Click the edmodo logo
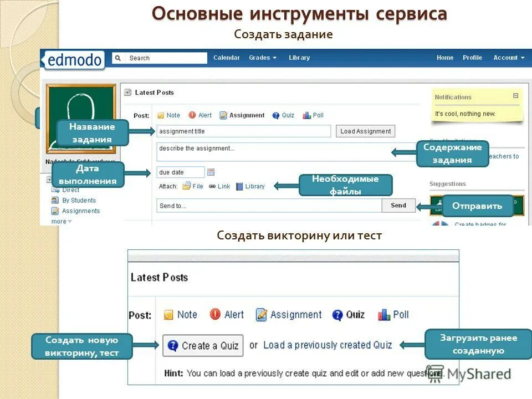This screenshot has width=532, height=399. coord(74,60)
